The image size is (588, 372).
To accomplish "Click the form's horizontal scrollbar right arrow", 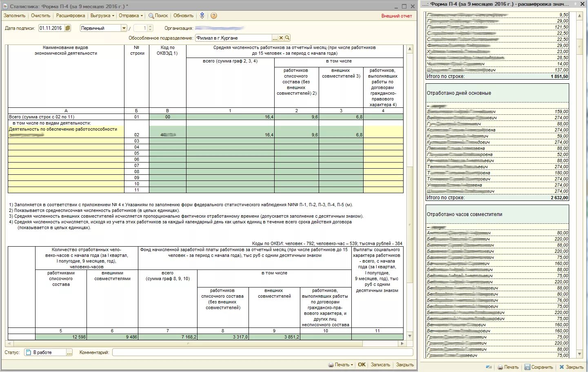I will tap(402, 343).
